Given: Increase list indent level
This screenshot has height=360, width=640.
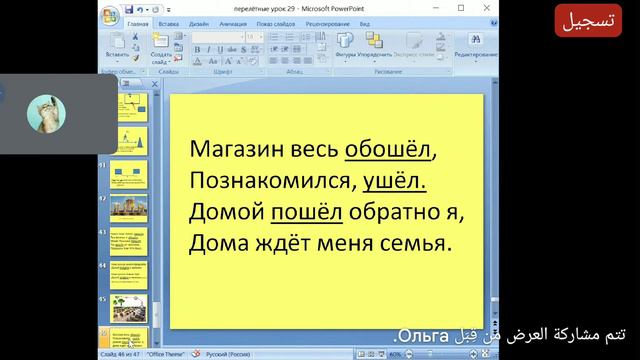Looking at the screenshot, I should [285, 49].
